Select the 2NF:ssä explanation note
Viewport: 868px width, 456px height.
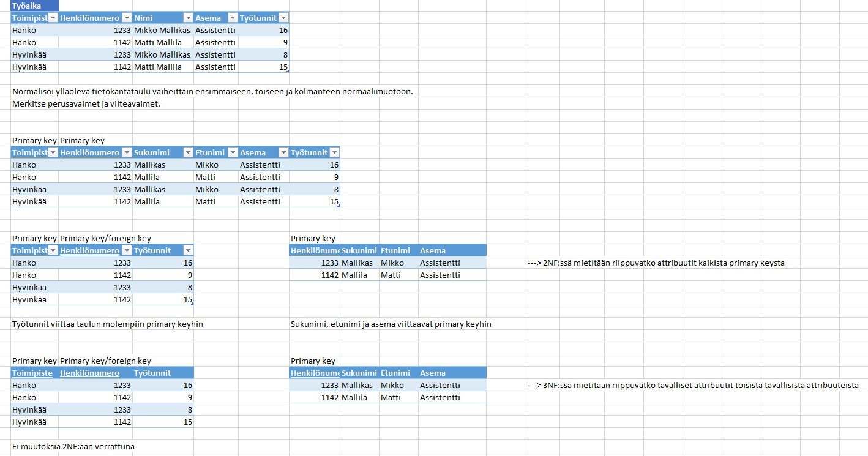[656, 263]
